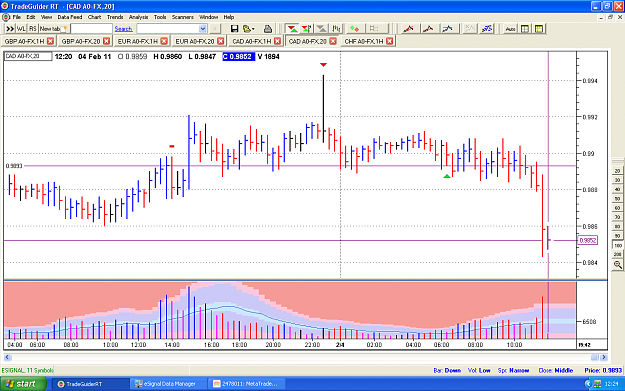Click the small red dash signal marker

coord(172,146)
